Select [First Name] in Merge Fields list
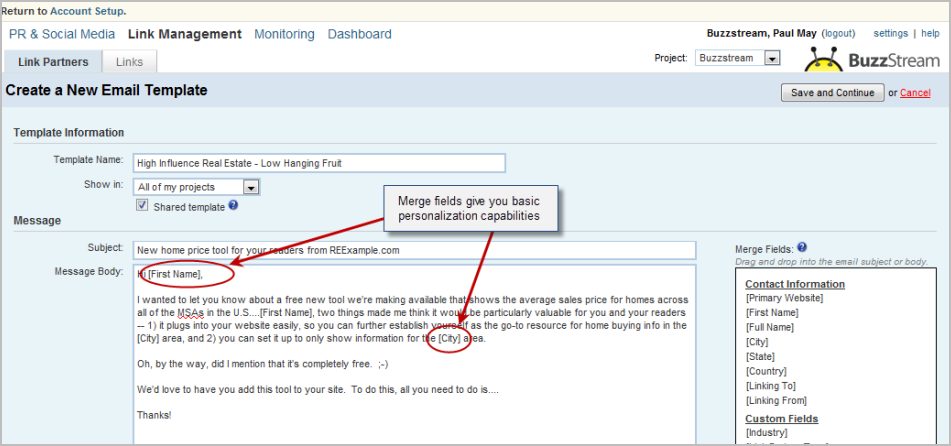Image resolution: width=951 pixels, height=446 pixels. tap(771, 313)
